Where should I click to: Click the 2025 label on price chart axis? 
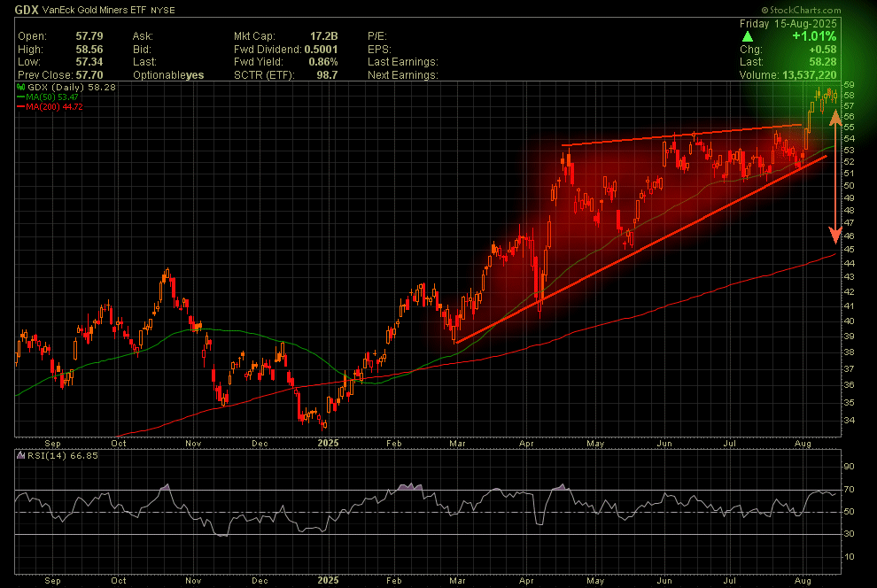(328, 444)
